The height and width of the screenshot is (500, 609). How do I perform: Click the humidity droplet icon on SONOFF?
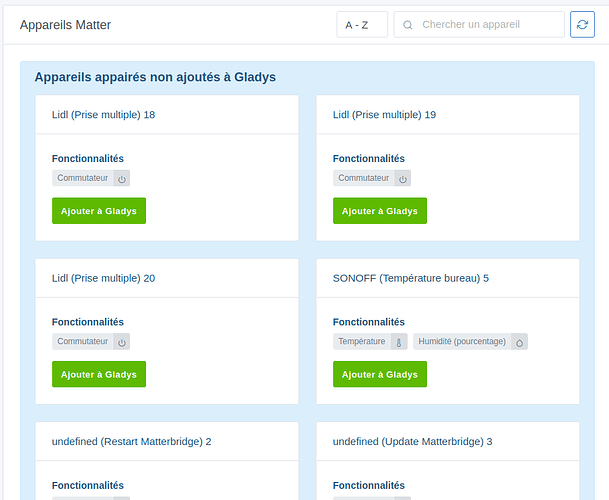point(519,342)
